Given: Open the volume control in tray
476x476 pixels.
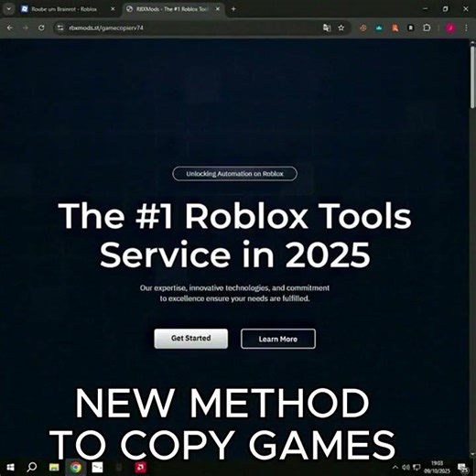Looking at the screenshot, I should (x=406, y=467).
